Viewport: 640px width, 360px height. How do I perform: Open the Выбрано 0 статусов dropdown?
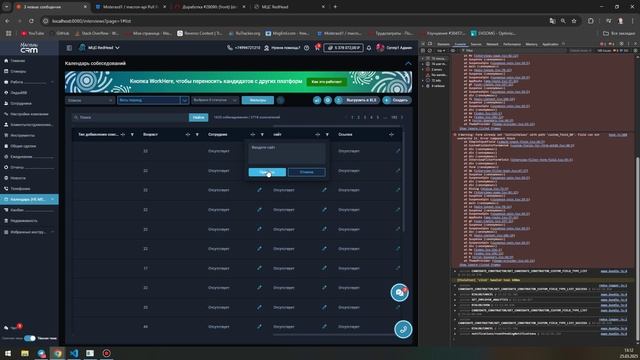pyautogui.click(x=215, y=100)
